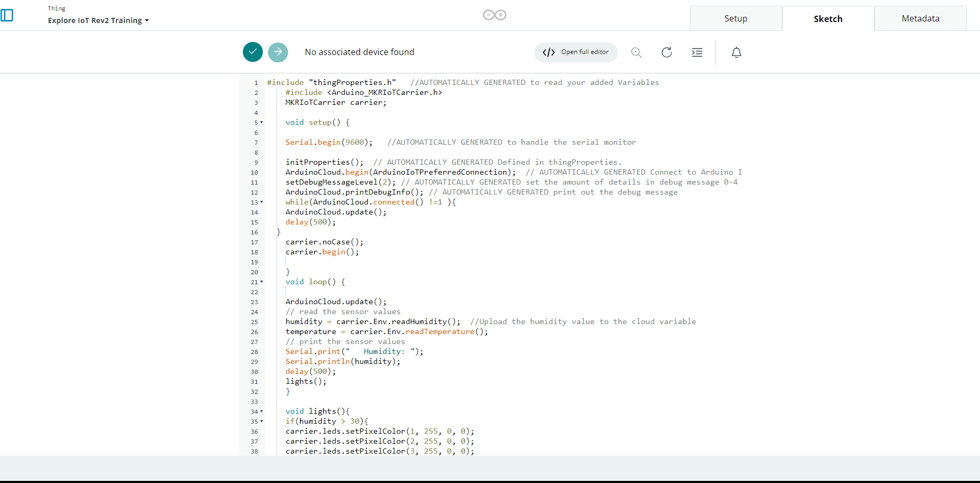Switch to the Setup tab

pos(736,18)
